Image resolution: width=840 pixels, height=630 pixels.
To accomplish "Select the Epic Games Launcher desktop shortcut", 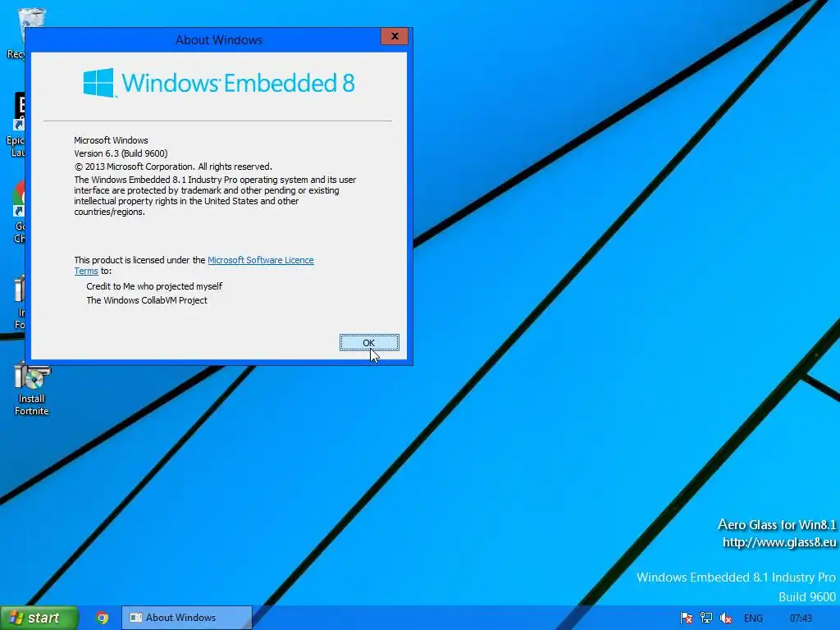I will [16, 126].
